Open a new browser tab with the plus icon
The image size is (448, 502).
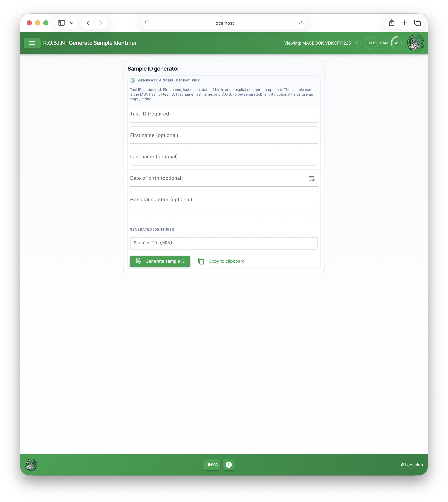tap(404, 23)
